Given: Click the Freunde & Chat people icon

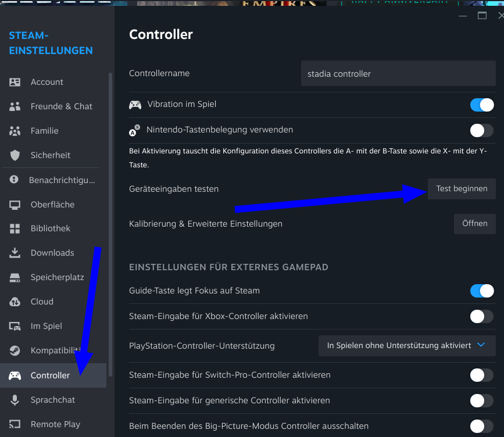Looking at the screenshot, I should pyautogui.click(x=15, y=106).
